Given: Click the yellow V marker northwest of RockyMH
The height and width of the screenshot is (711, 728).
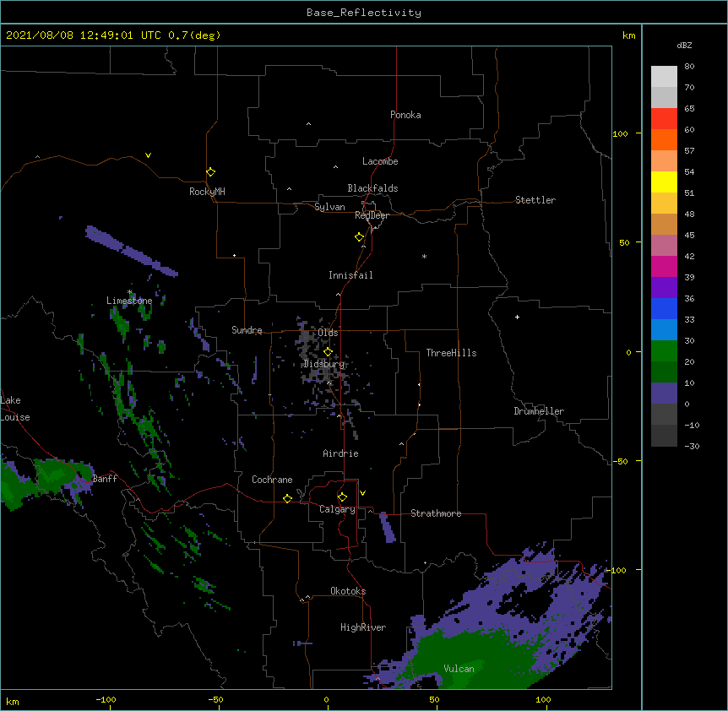Looking at the screenshot, I should point(148,155).
